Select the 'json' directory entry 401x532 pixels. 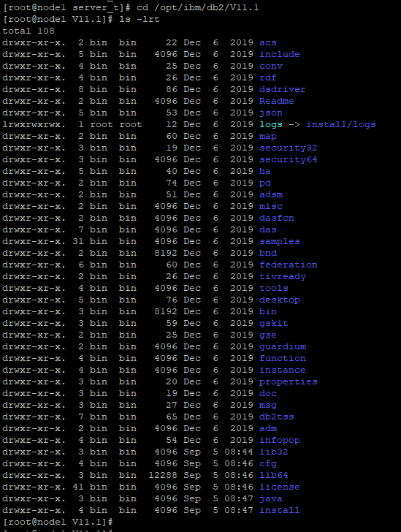[x=271, y=113]
